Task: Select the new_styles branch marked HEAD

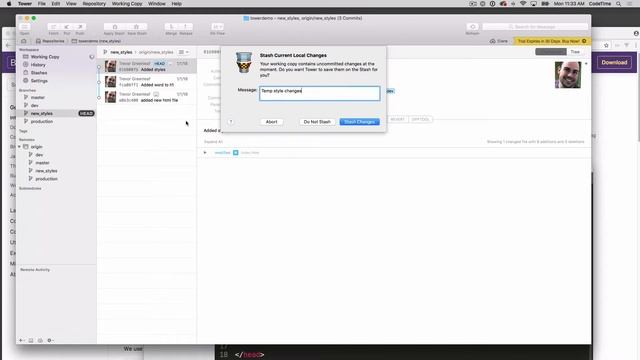Action: [x=56, y=113]
